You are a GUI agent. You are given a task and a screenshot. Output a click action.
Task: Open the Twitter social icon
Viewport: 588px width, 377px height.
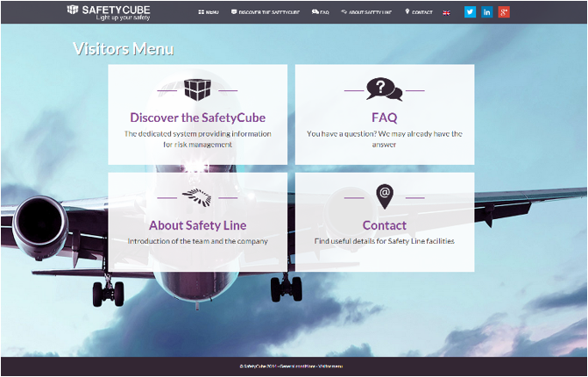[x=470, y=12]
